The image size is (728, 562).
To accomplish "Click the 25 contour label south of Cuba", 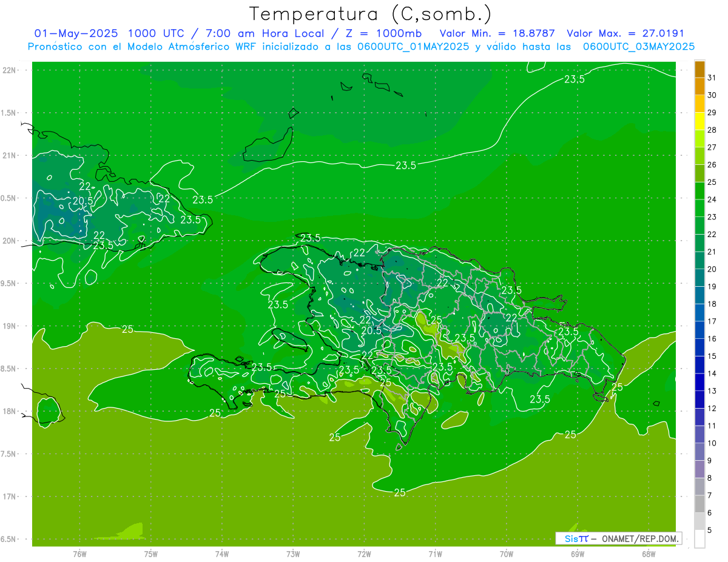I will [128, 329].
